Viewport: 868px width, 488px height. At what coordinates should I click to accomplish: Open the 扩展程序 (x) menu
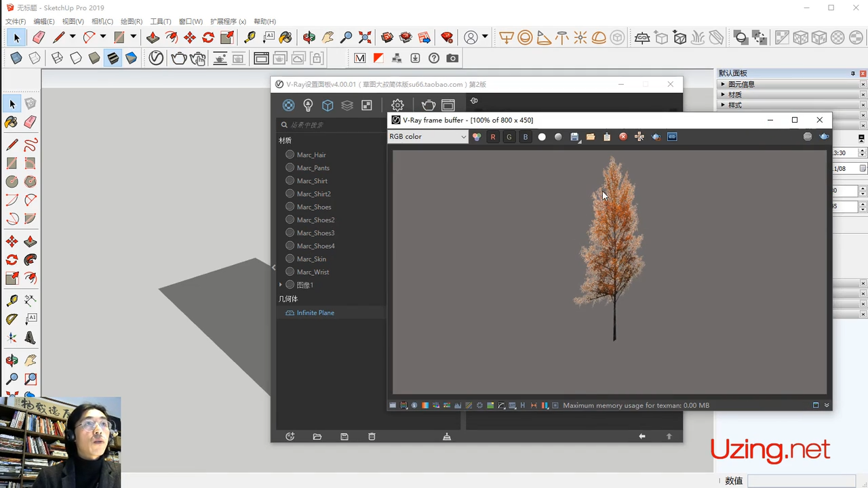coord(228,22)
